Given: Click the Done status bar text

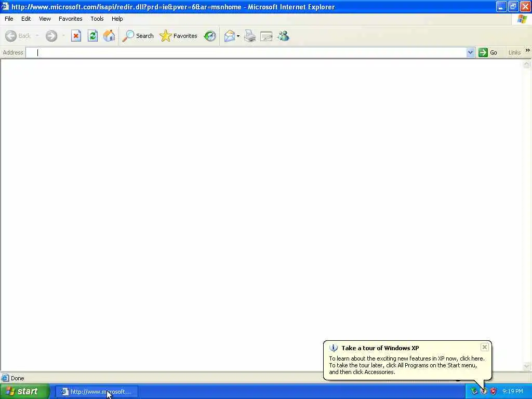Looking at the screenshot, I should [x=17, y=378].
